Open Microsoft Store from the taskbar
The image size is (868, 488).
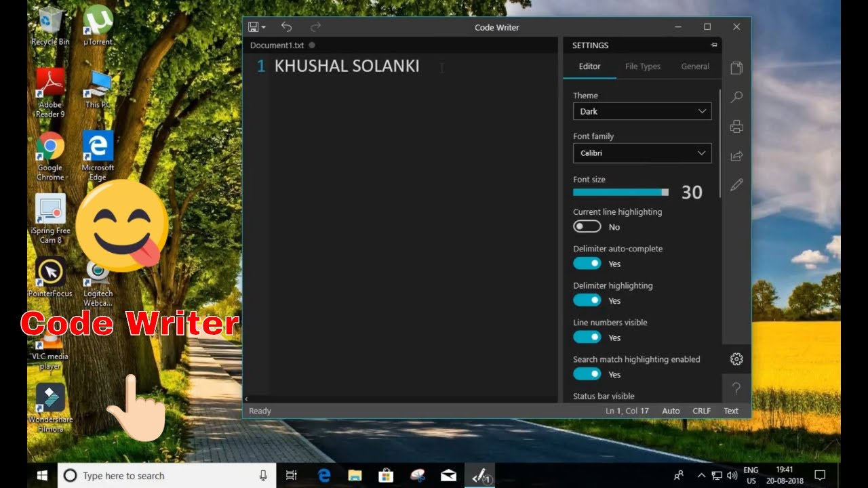point(386,476)
